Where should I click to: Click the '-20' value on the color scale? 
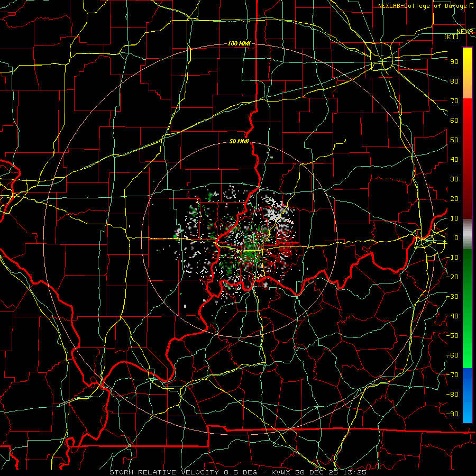tap(452, 277)
